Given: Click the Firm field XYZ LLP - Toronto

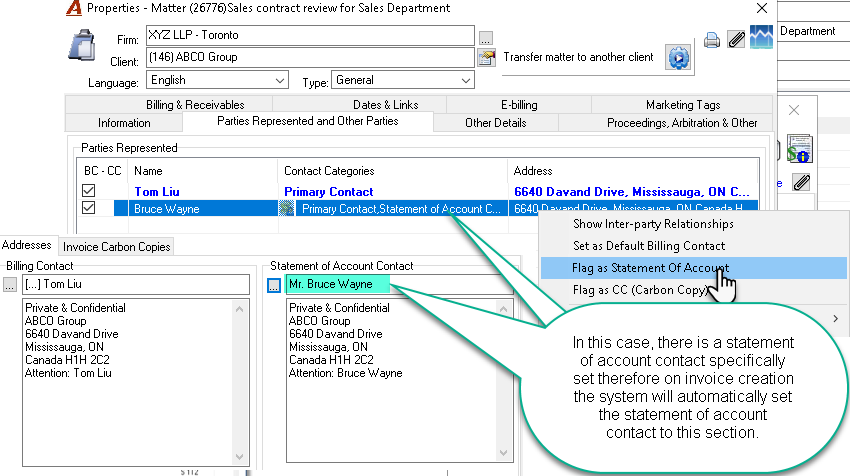Looking at the screenshot, I should pos(310,35).
